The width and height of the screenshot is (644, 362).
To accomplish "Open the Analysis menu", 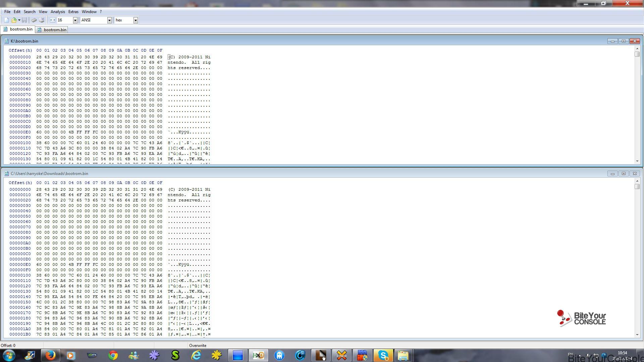I will [x=58, y=12].
